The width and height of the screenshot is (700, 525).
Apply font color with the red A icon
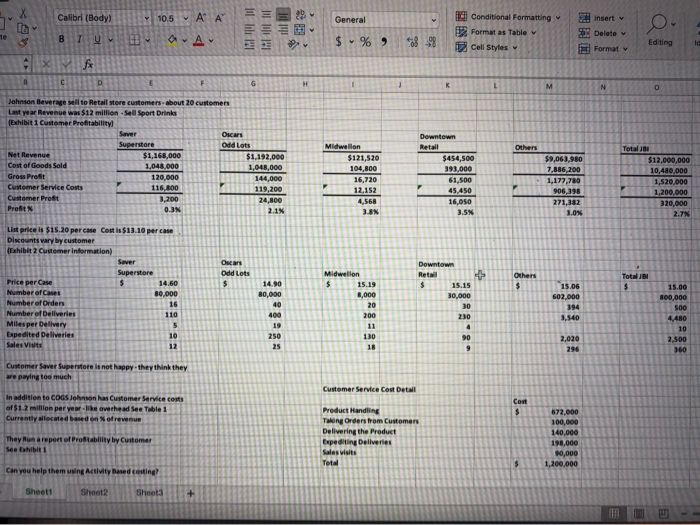pyautogui.click(x=199, y=41)
